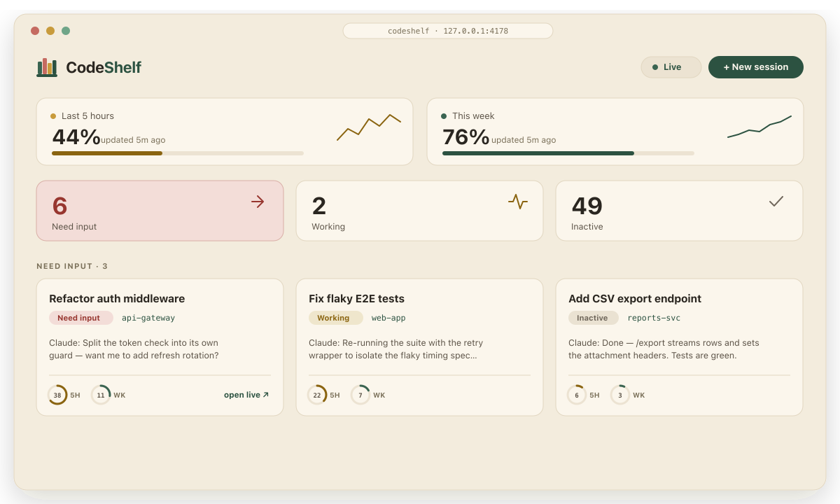The height and width of the screenshot is (504, 840).
Task: Click the message about /export streams rows
Action: (664, 349)
